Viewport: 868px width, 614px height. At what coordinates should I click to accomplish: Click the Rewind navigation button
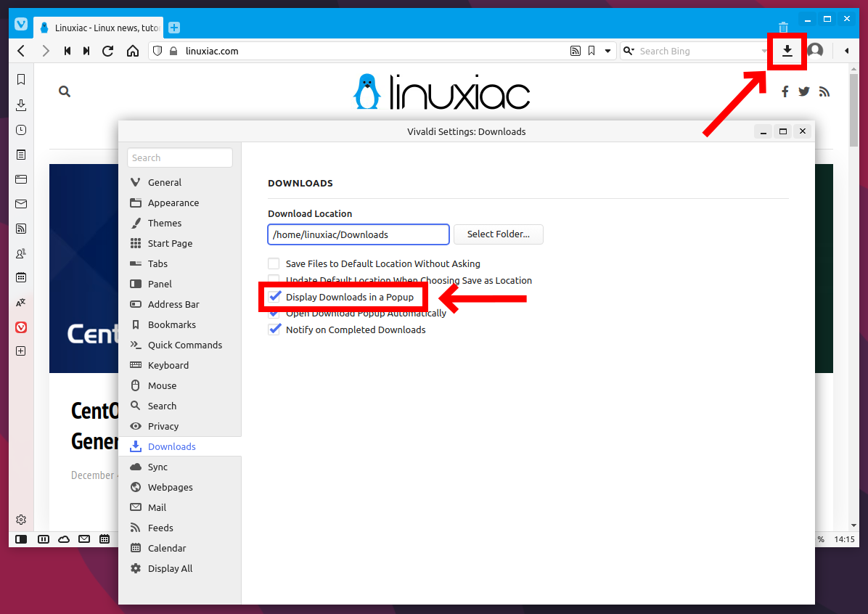click(67, 51)
